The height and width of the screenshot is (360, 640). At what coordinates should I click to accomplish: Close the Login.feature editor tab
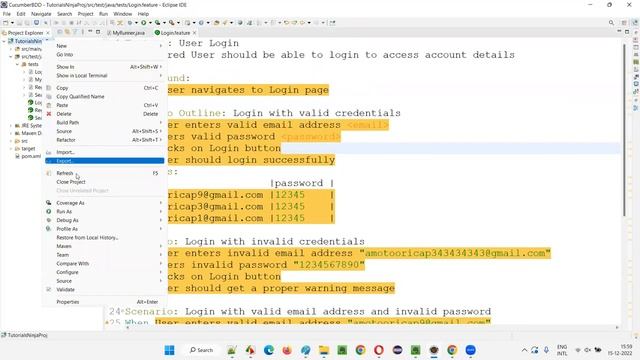[194, 33]
